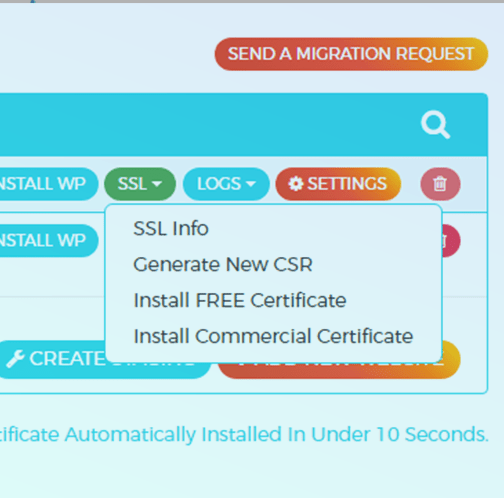This screenshot has height=498, width=504.
Task: Click the caret arrow next to SSL
Action: 157,184
